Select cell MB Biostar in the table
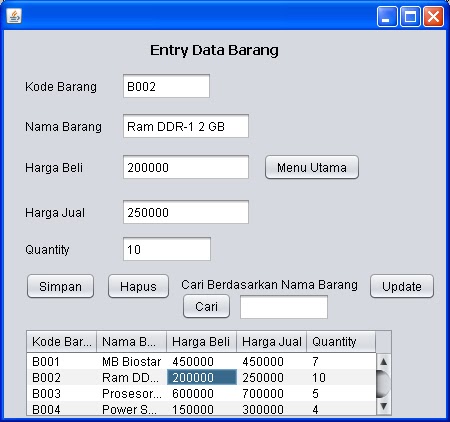450x422 pixels. pyautogui.click(x=132, y=361)
